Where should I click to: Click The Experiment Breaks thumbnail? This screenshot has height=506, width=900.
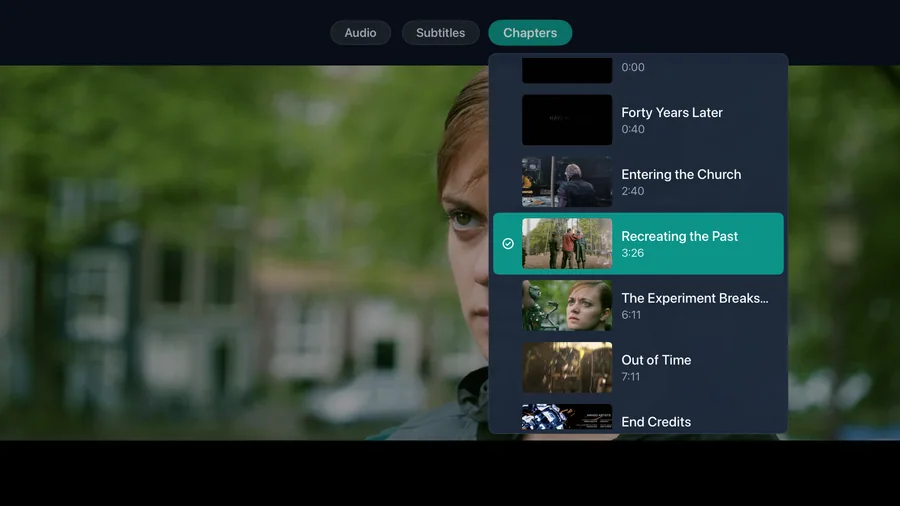[567, 306]
